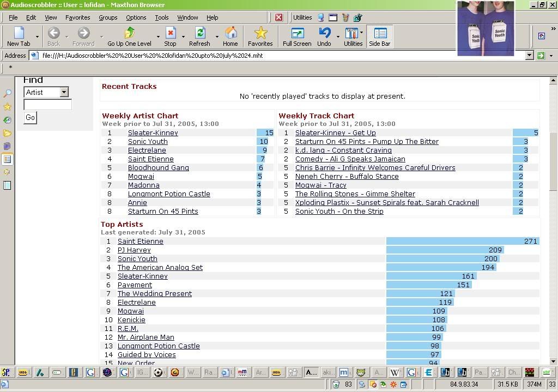
Task: Open the Groups menu
Action: pos(108,17)
